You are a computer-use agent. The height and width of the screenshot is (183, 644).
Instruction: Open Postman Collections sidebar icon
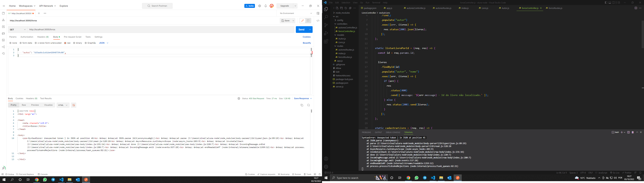(3, 13)
